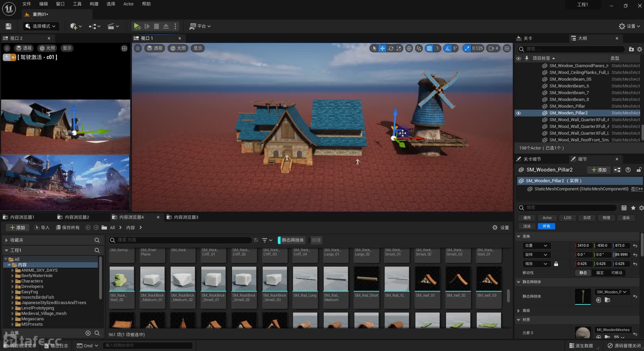The width and height of the screenshot is (644, 351).
Task: Click the Eject button in the toolbar
Action: (166, 26)
